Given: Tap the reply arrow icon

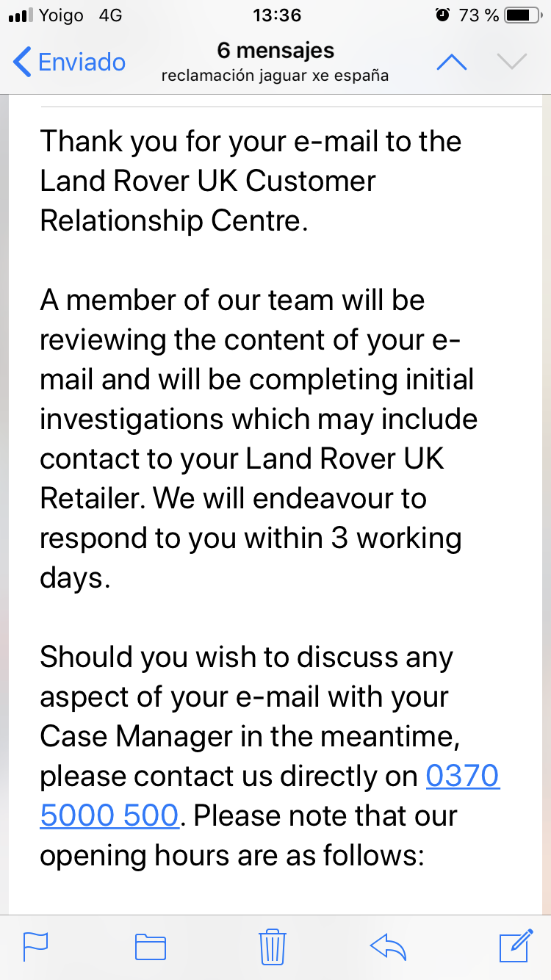Looking at the screenshot, I should tap(389, 945).
